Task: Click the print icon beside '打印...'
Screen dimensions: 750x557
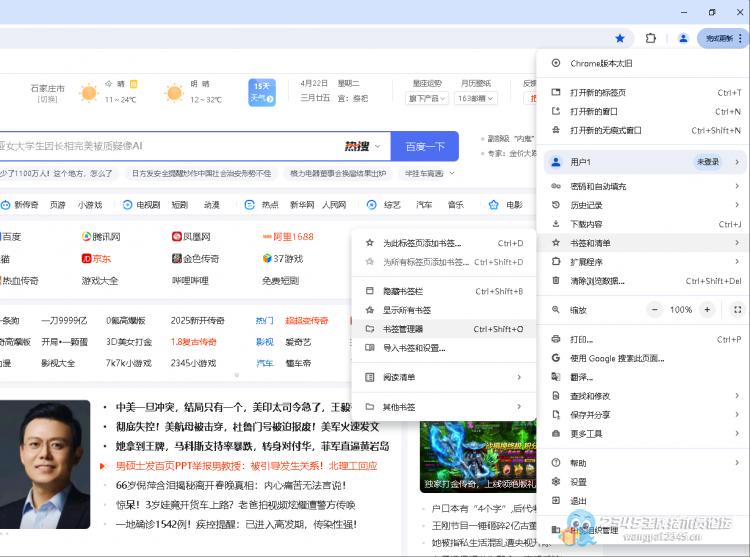Action: tap(556, 339)
